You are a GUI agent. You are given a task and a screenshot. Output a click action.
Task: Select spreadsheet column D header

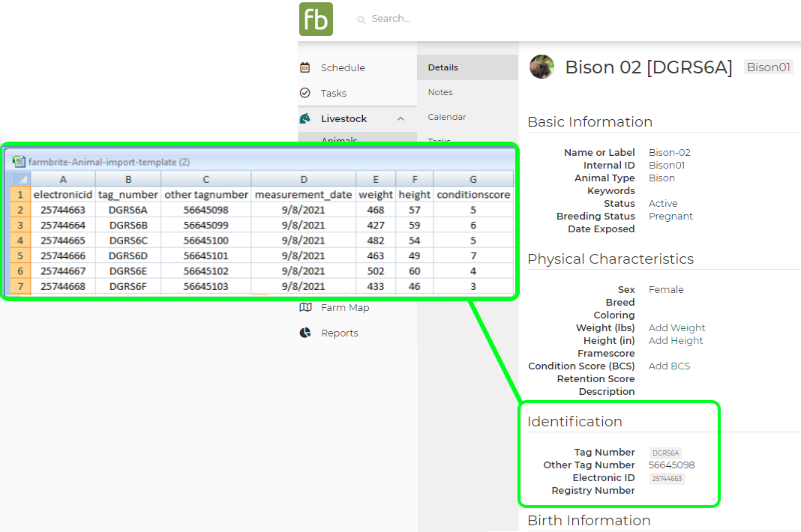tap(304, 179)
